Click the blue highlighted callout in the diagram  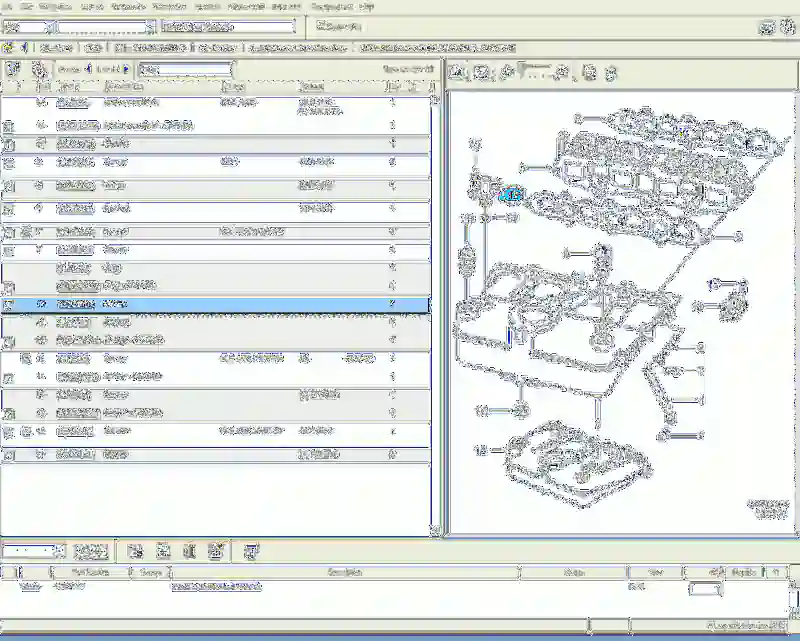[511, 196]
